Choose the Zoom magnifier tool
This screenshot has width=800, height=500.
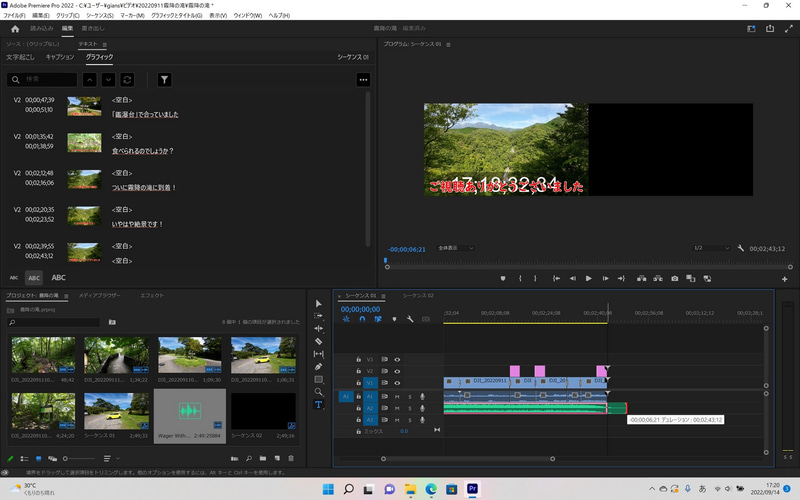coord(319,392)
